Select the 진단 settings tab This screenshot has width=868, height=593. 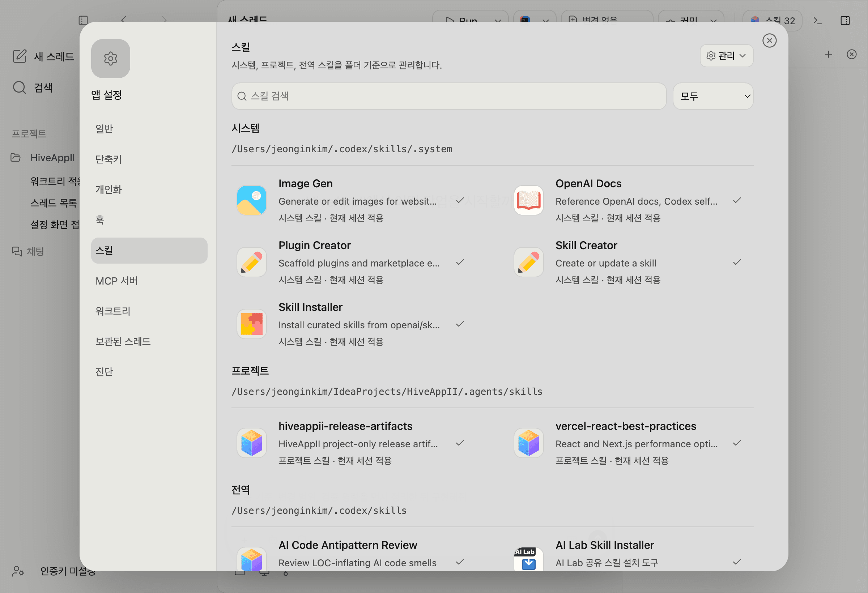(x=149, y=372)
